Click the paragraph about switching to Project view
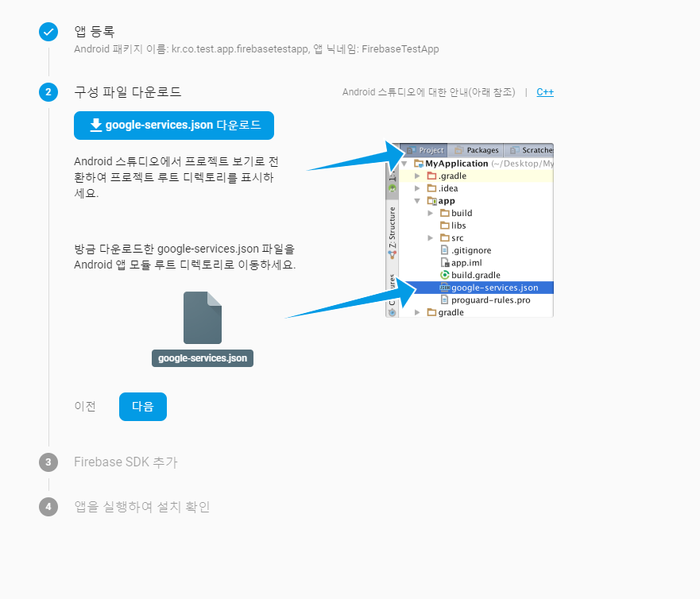Viewport: 700px width, 599px height. [x=176, y=177]
